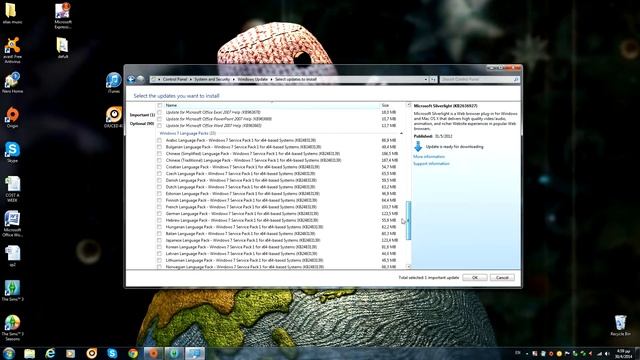Show hidden system tray icons arrow
The image size is (640, 360).
527,353
